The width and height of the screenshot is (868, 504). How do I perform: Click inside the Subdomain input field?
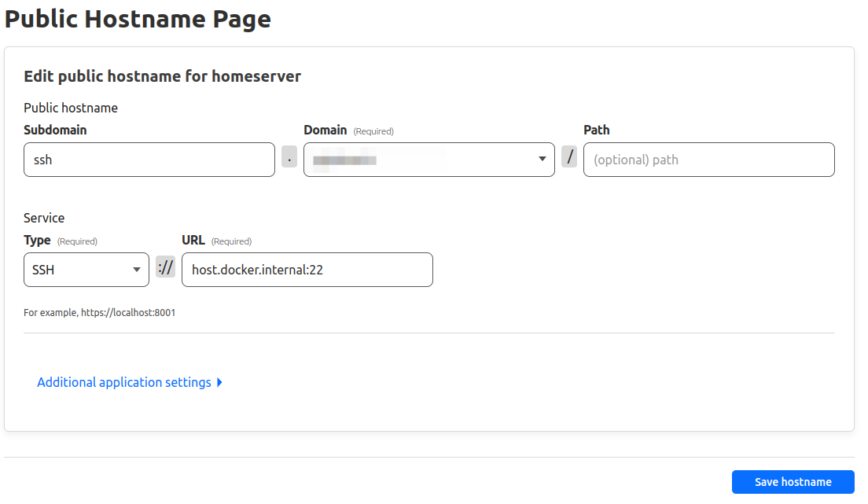149,159
